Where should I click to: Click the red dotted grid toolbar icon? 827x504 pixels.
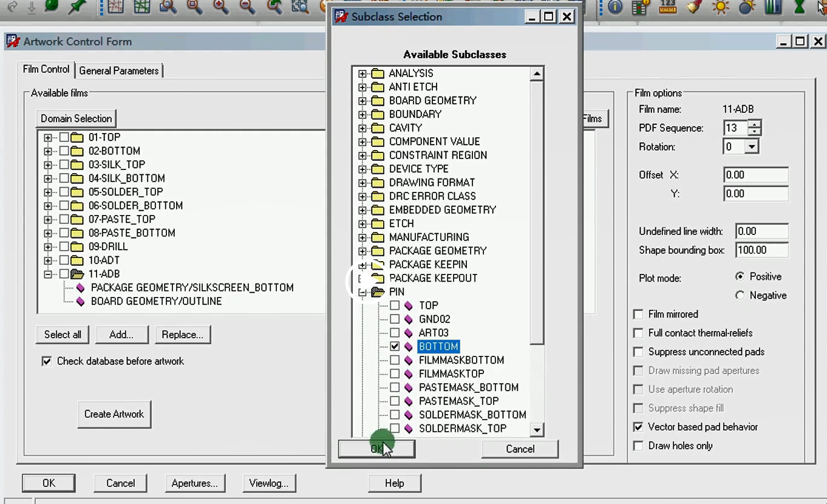point(115,6)
